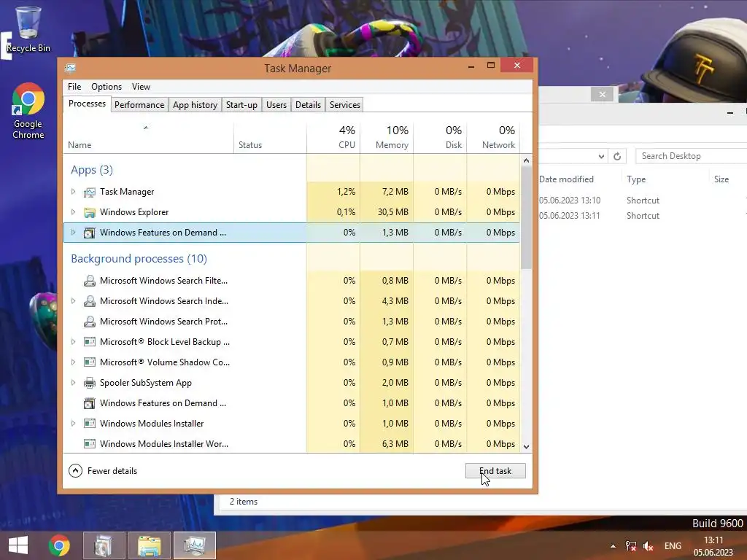Click the Microsoft Windows Search Protocol Host icon
This screenshot has width=747, height=560.
89,322
